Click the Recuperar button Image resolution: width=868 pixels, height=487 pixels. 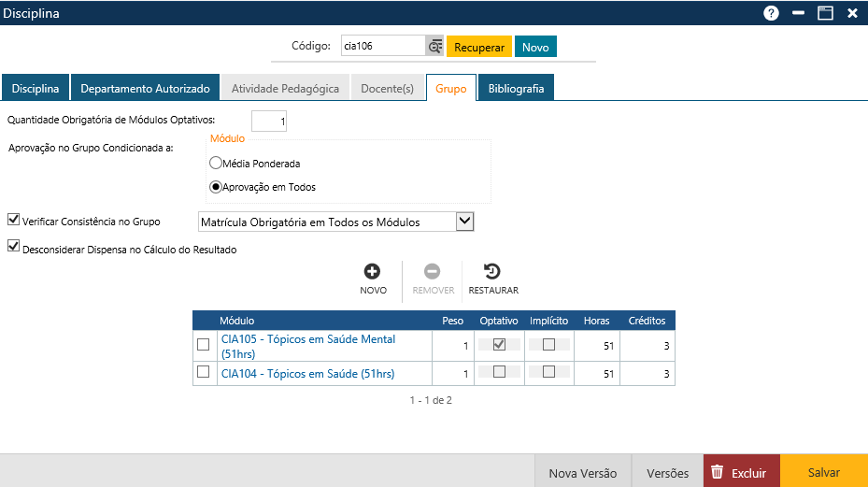click(478, 47)
